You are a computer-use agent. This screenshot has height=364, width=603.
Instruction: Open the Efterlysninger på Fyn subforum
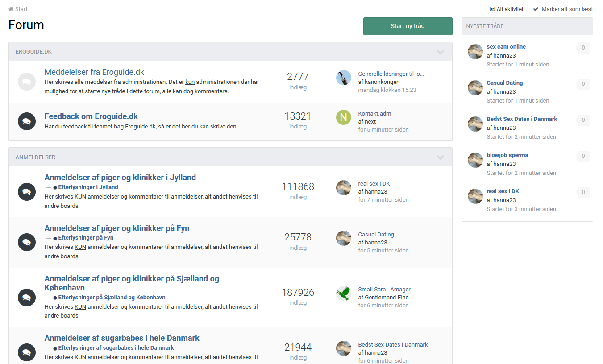pyautogui.click(x=86, y=238)
